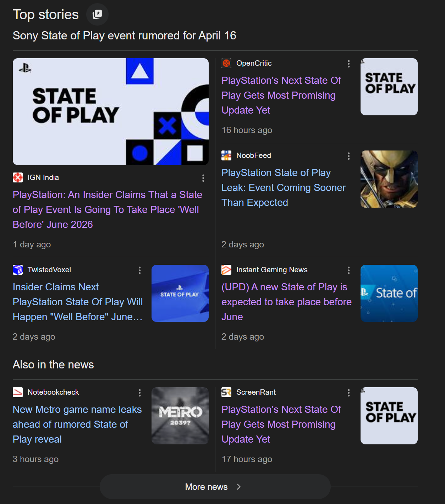Image resolution: width=445 pixels, height=504 pixels.
Task: Click the arrow beside More news
Action: pyautogui.click(x=238, y=487)
